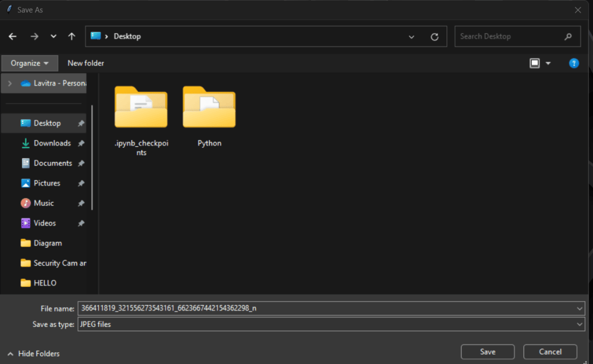
Task: Expand the Lavitra - Personal tree node
Action: coord(10,83)
